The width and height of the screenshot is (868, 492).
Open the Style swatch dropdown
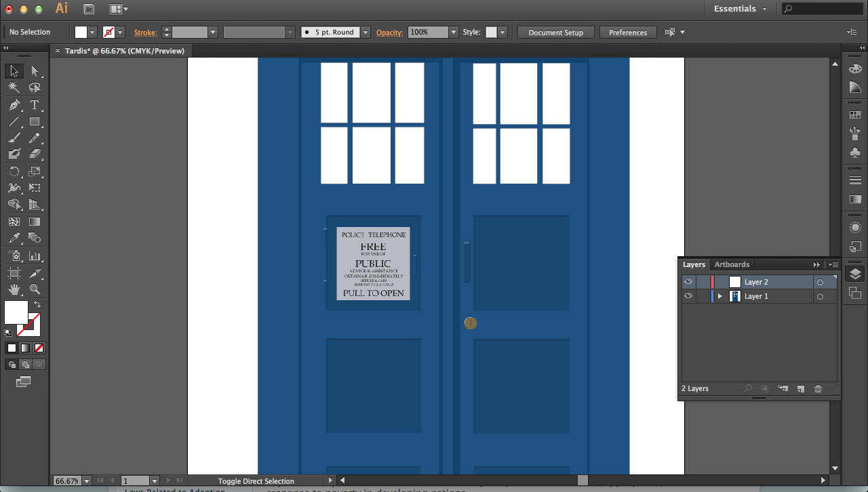point(502,33)
